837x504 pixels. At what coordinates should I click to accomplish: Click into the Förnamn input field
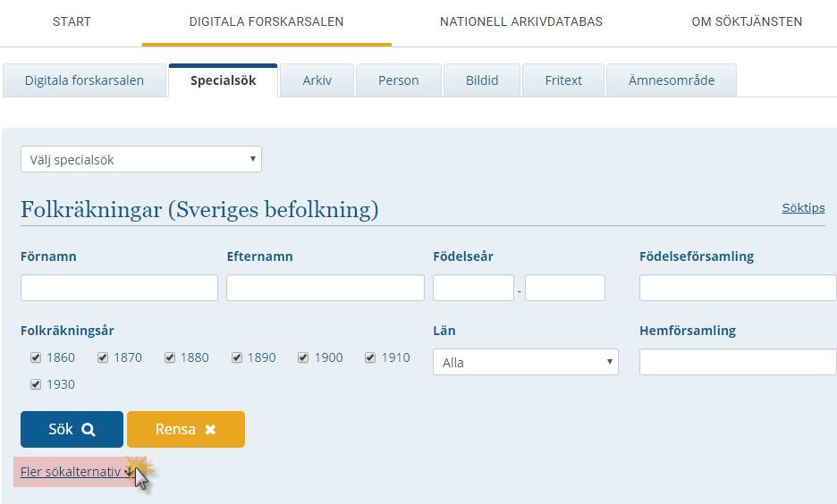(119, 288)
